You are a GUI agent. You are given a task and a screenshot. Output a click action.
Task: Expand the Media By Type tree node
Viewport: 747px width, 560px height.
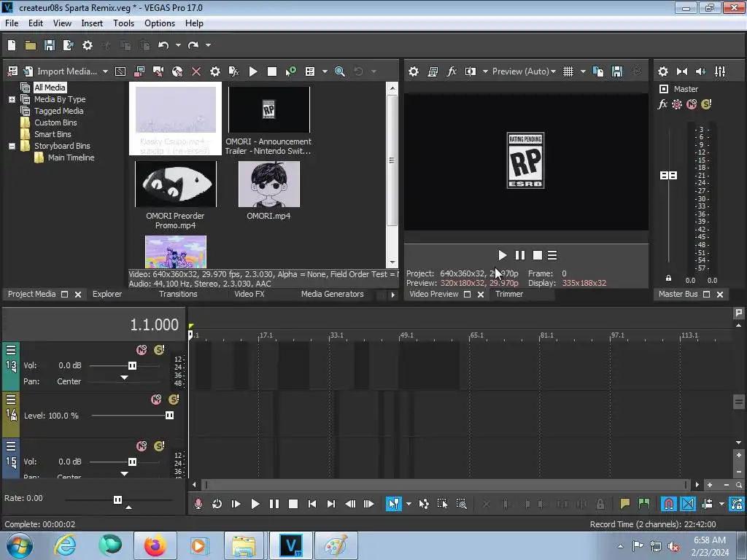tap(12, 99)
